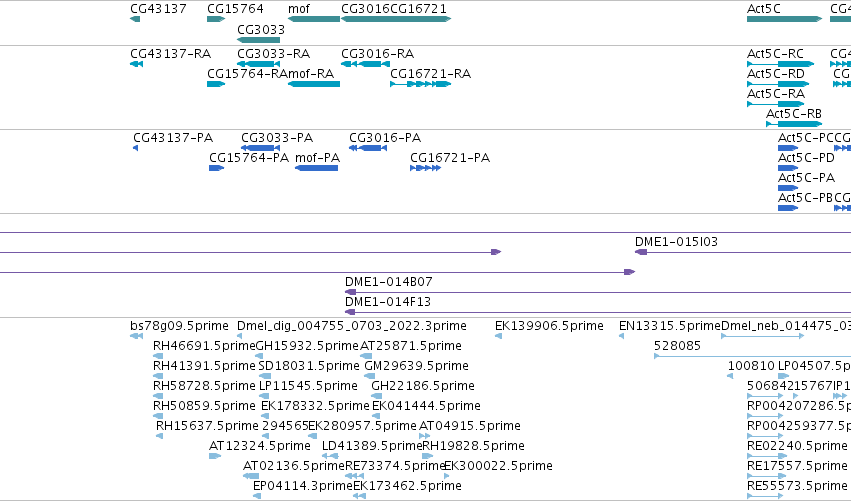Open the RH50859.5prime EST label
This screenshot has width=851, height=501.
pos(204,407)
